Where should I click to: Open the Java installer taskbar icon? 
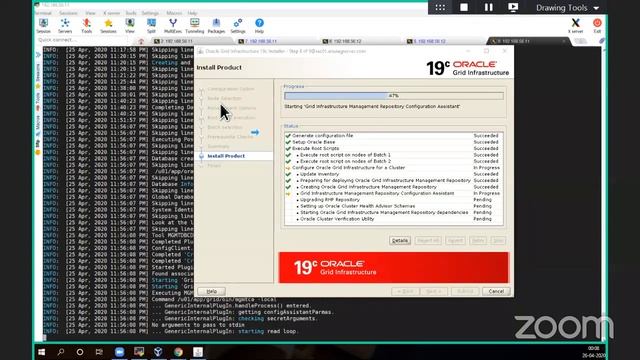click(x=198, y=352)
